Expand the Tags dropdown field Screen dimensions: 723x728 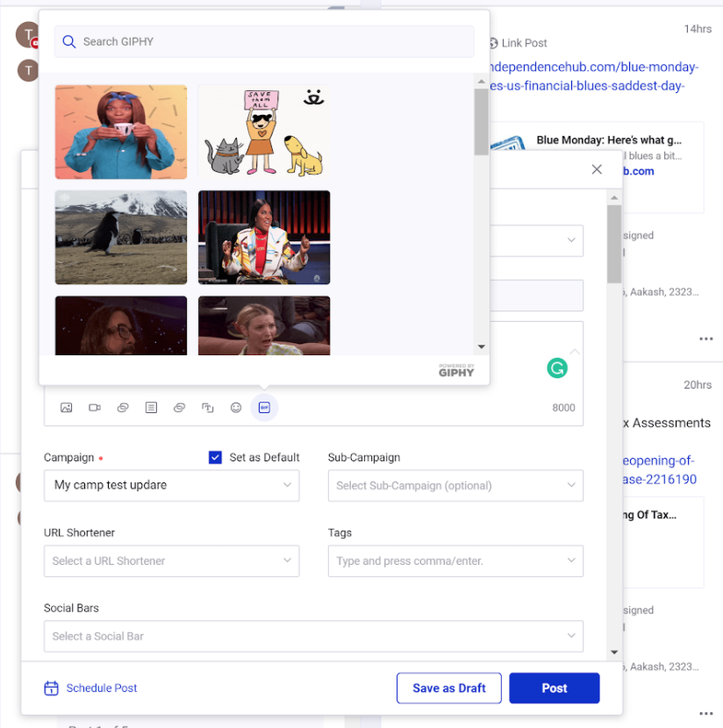tap(455, 560)
